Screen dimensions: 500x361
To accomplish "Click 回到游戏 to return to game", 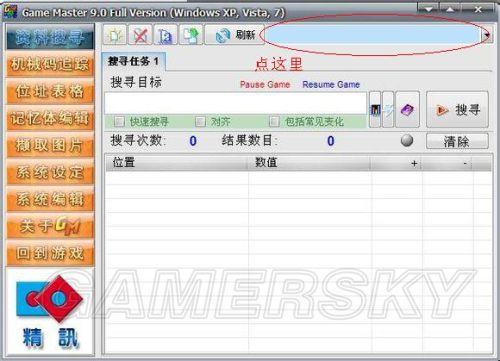I will click(x=50, y=253).
